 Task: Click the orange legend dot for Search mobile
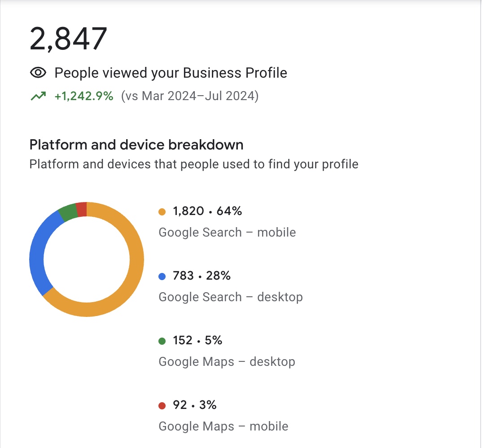coord(162,211)
